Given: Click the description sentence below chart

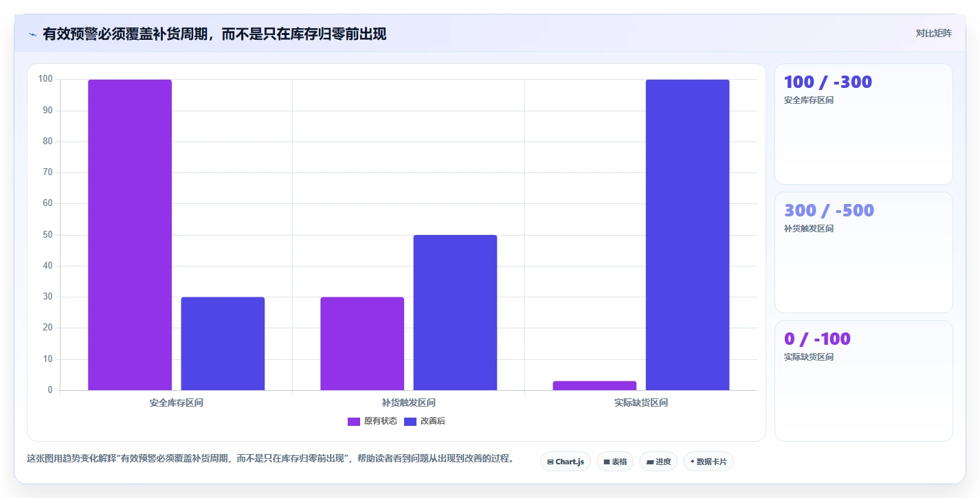Looking at the screenshot, I should 271,459.
